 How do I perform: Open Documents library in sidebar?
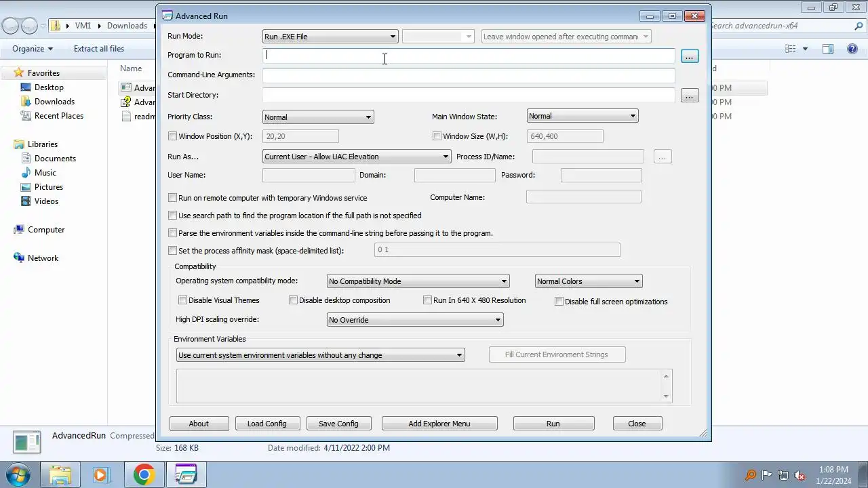[x=55, y=159]
